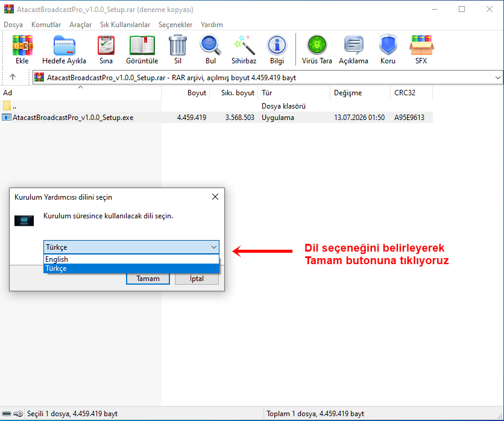Sort by the Tür column header
The height and width of the screenshot is (421, 504).
click(294, 93)
